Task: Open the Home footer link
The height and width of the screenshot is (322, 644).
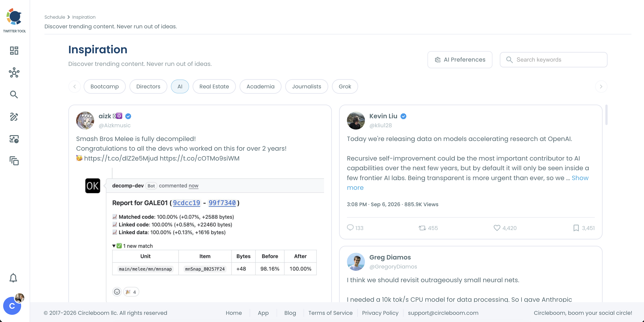Action: [x=233, y=313]
